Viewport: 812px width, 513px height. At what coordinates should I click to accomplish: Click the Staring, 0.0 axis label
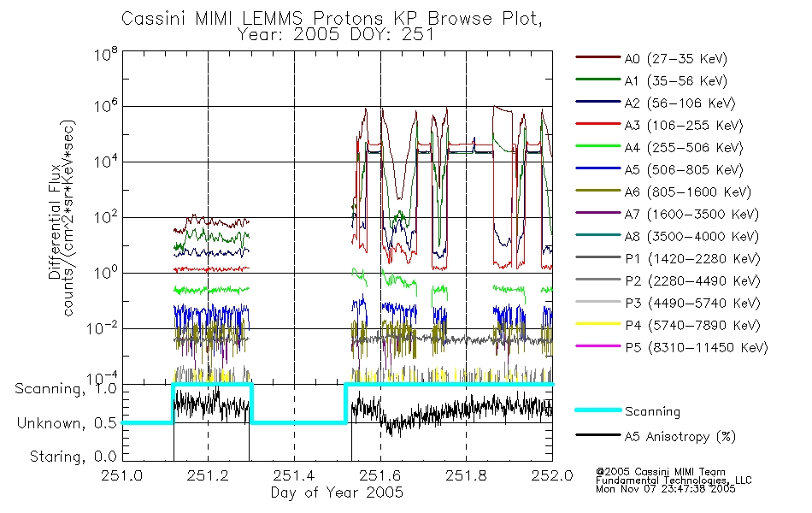(x=74, y=457)
